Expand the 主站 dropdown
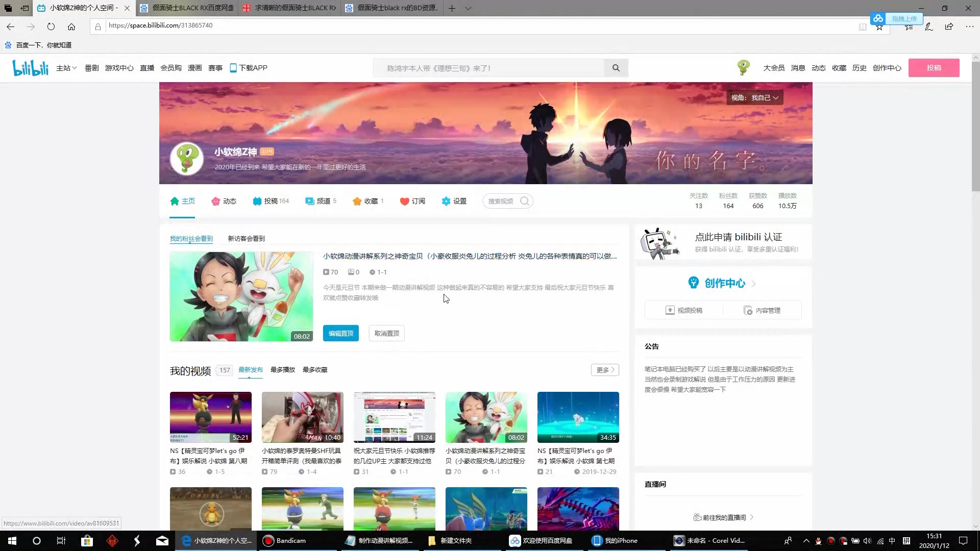 click(x=66, y=67)
